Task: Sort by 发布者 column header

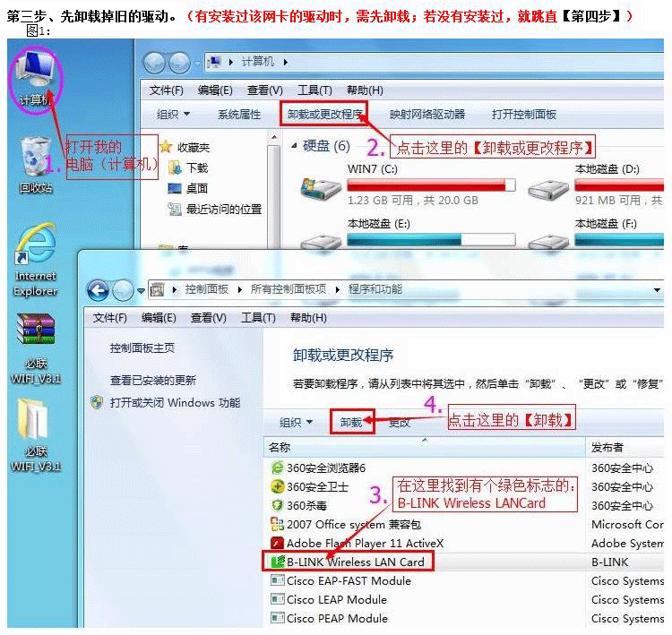Action: point(625,447)
